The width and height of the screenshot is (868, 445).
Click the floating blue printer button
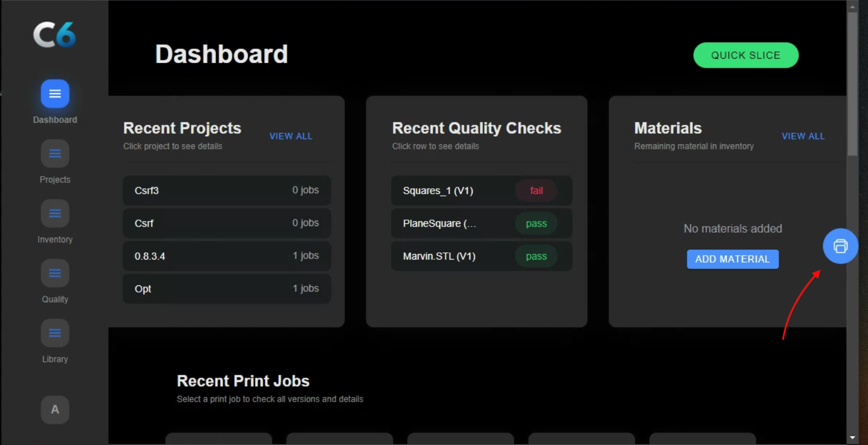click(x=840, y=246)
